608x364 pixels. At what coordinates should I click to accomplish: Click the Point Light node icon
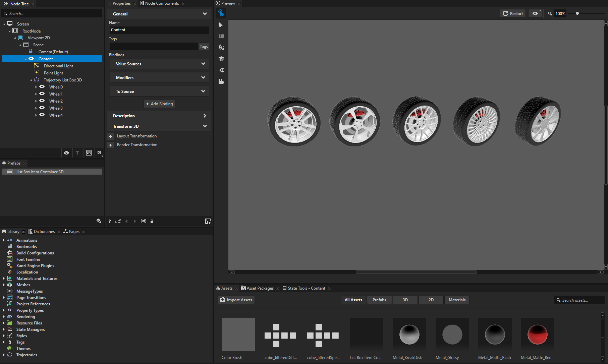point(37,73)
